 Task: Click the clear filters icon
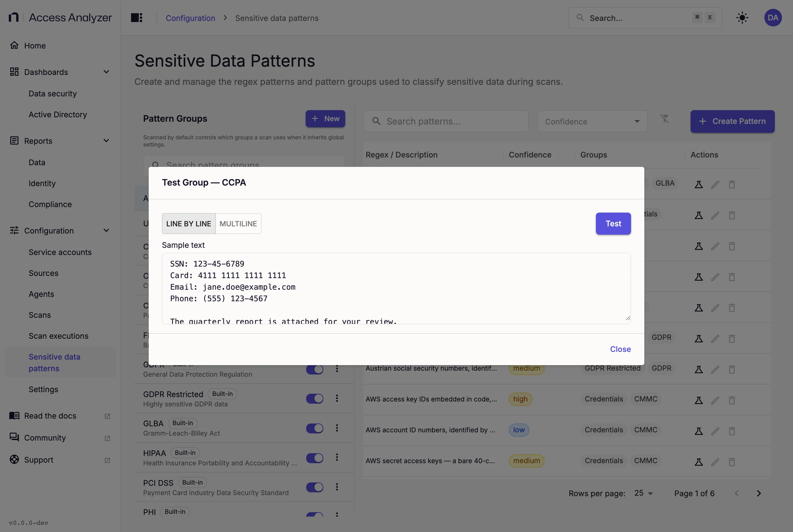[664, 119]
